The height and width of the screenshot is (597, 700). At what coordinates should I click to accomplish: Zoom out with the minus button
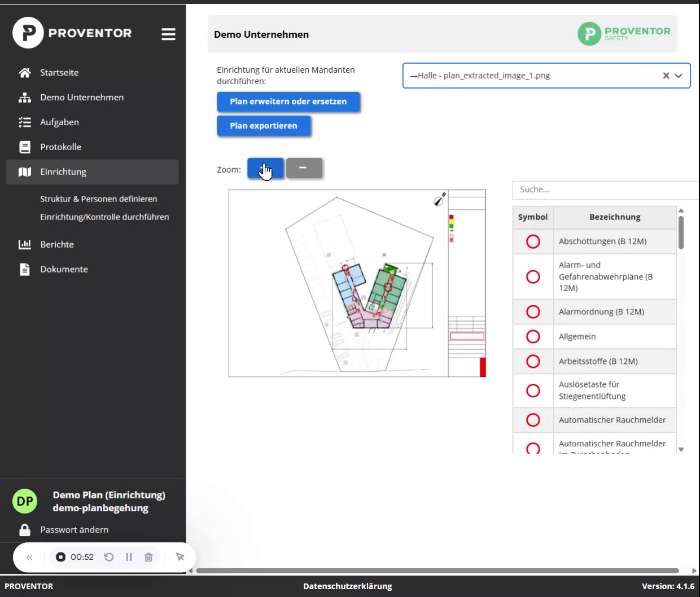coord(304,168)
